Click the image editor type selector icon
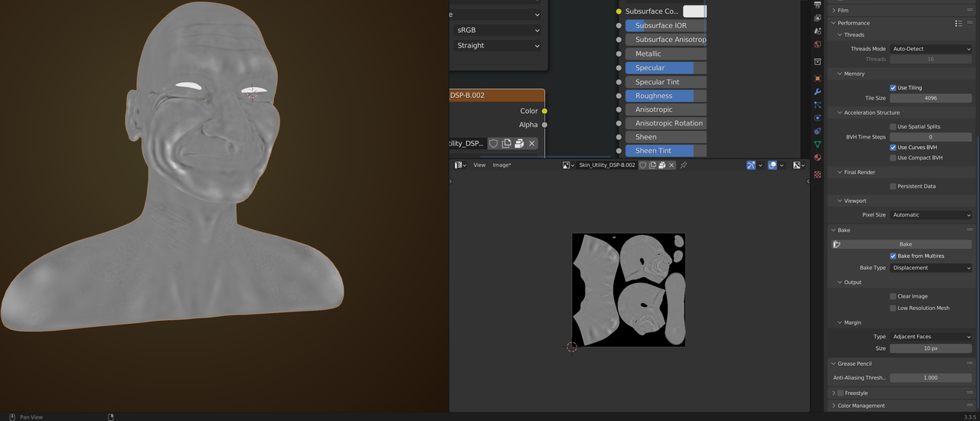The width and height of the screenshot is (980, 421). pos(460,165)
